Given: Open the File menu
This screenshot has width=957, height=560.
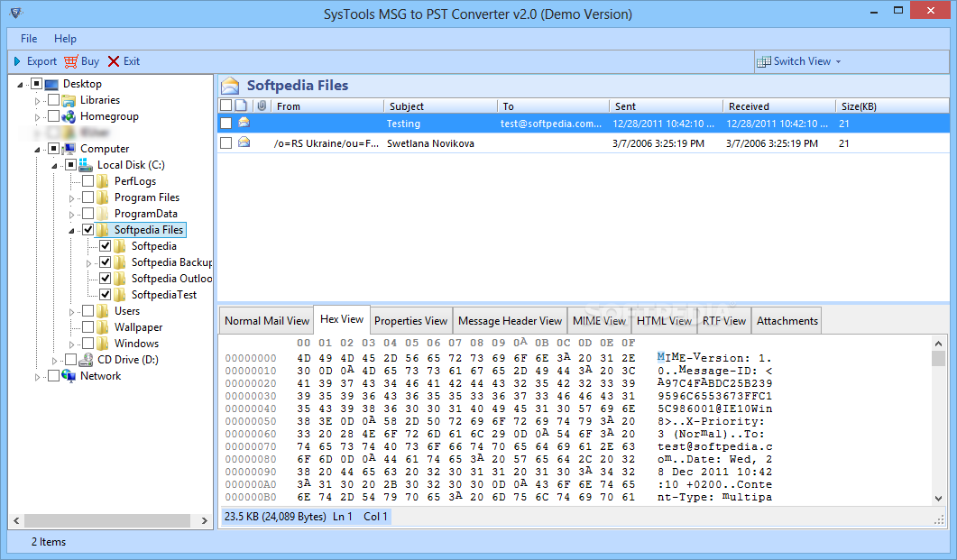Looking at the screenshot, I should [x=29, y=39].
